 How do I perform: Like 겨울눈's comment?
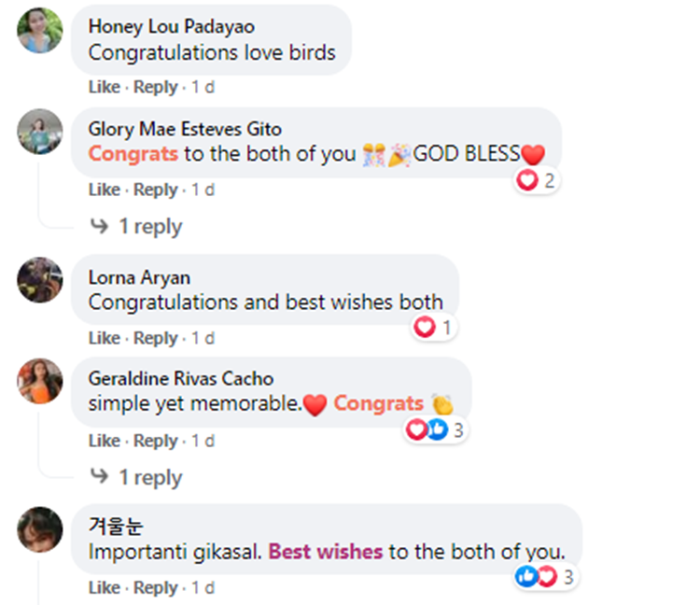point(105,587)
